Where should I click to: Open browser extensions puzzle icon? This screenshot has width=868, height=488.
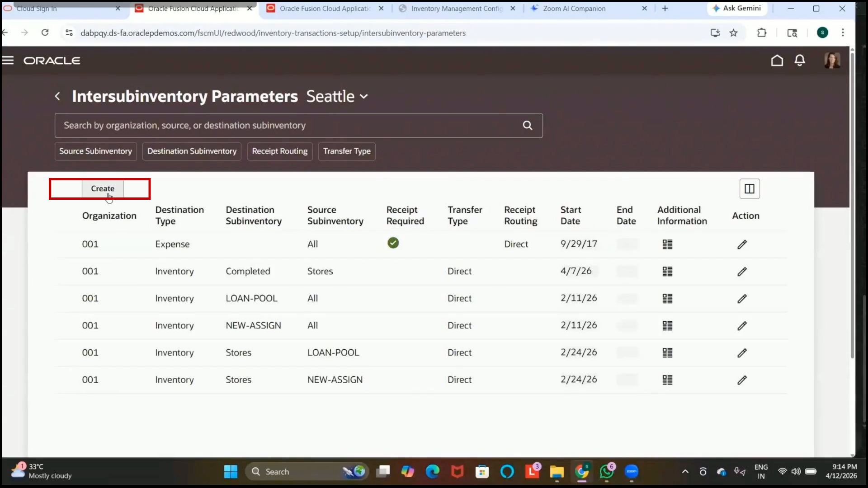762,33
